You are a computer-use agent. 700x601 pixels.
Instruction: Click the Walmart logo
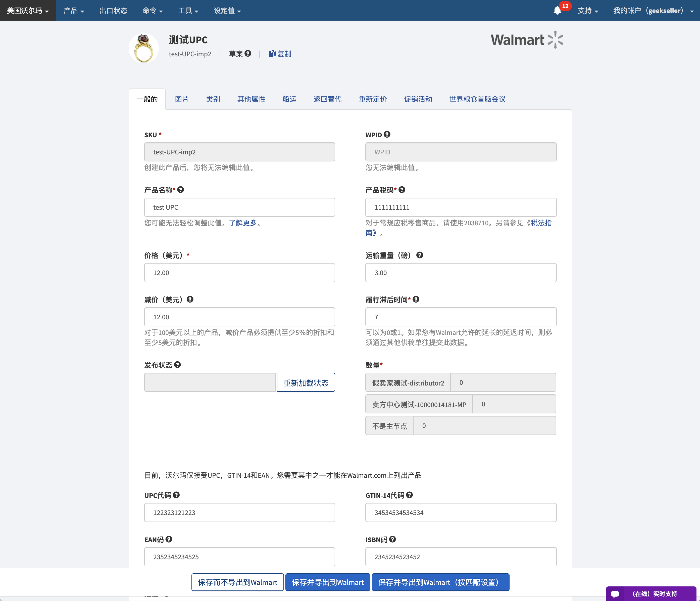pos(527,40)
